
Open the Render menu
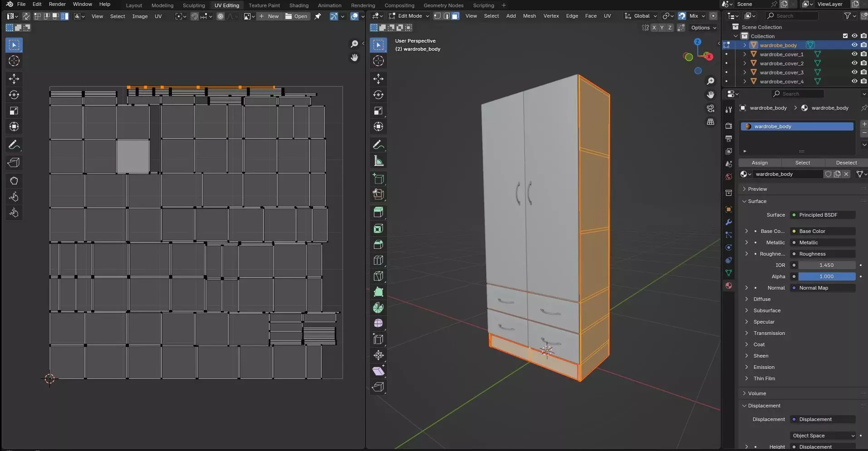tap(57, 4)
